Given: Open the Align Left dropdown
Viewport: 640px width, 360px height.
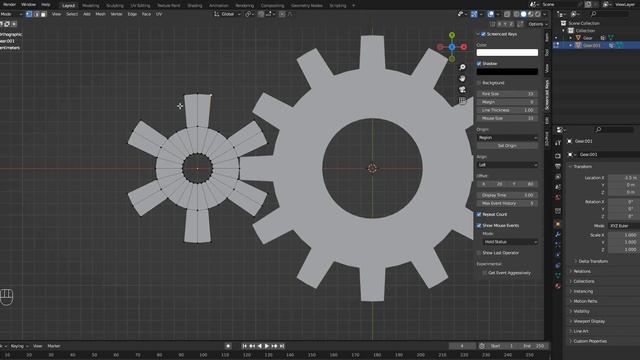Looking at the screenshot, I should click(x=507, y=165).
